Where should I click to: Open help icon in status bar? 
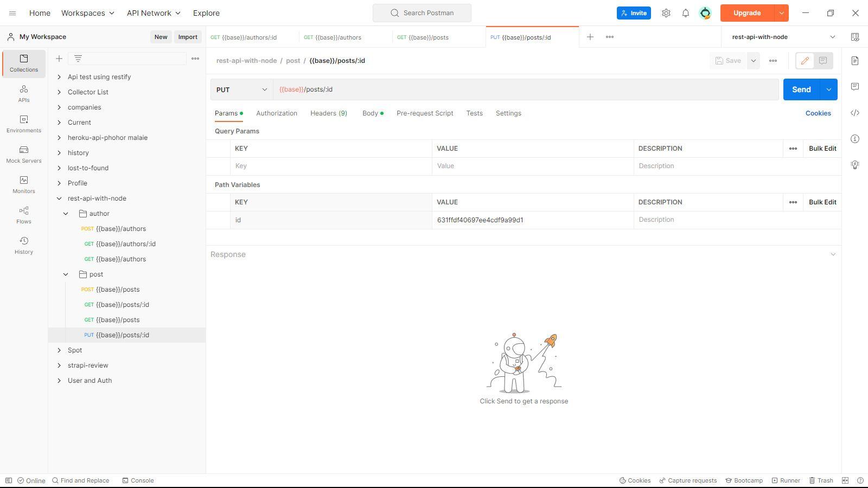click(860, 480)
